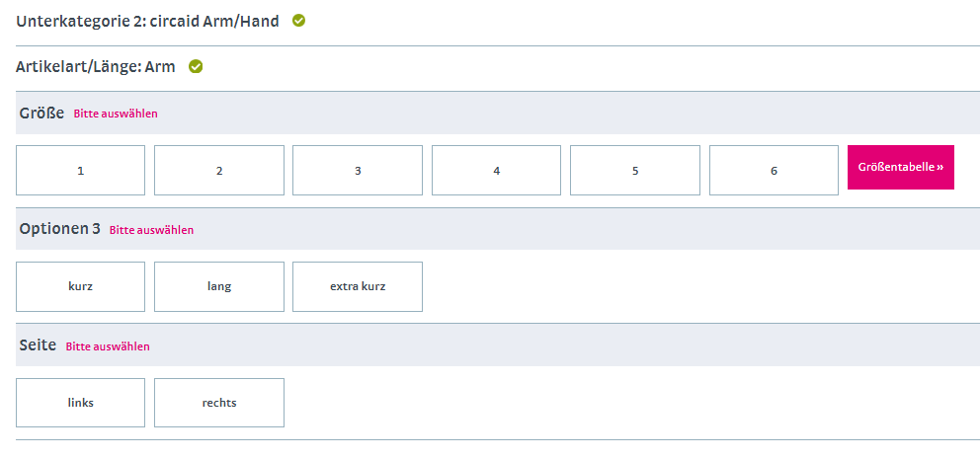Screen dimensions: 980x459
Task: Expand the Artikelart/Länge: Arm row
Action: point(96,67)
